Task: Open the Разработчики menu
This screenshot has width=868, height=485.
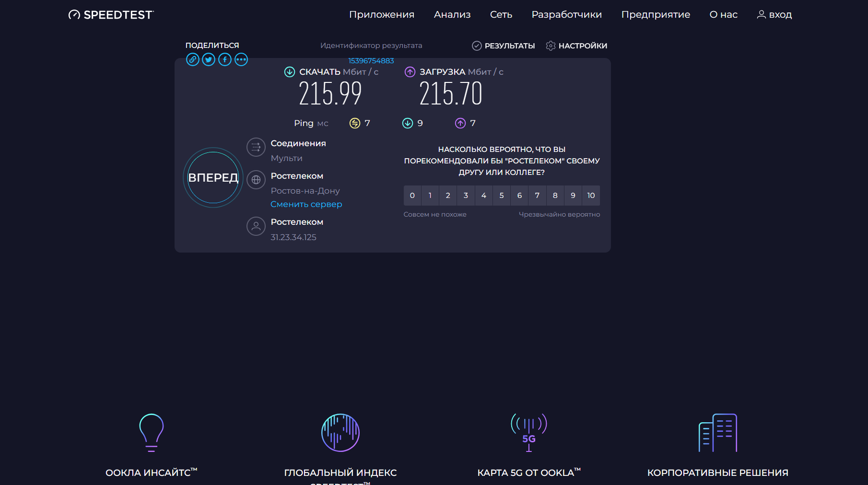Action: [x=567, y=14]
